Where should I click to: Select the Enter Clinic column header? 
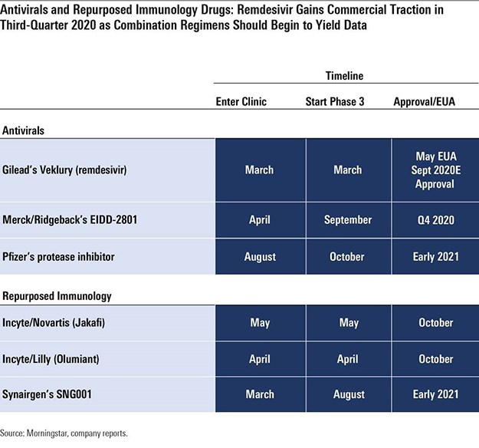tap(241, 102)
